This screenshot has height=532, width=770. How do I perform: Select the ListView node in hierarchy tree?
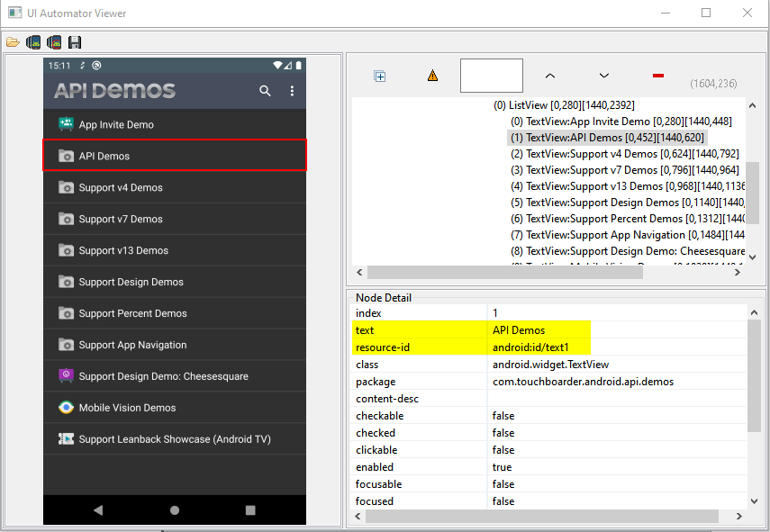(x=564, y=105)
